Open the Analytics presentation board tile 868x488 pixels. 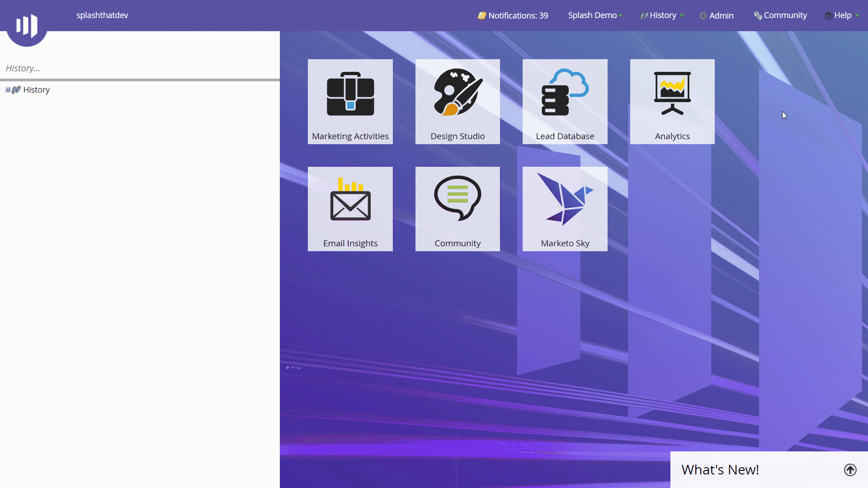(672, 102)
